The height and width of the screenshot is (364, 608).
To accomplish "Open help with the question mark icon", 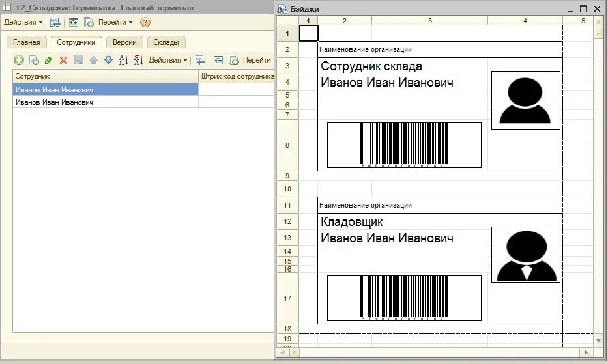I will 145,23.
